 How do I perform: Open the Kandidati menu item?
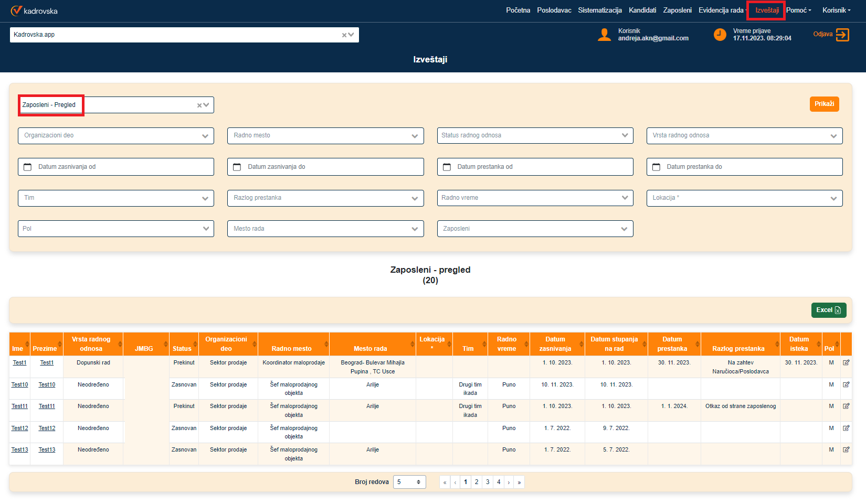point(642,10)
